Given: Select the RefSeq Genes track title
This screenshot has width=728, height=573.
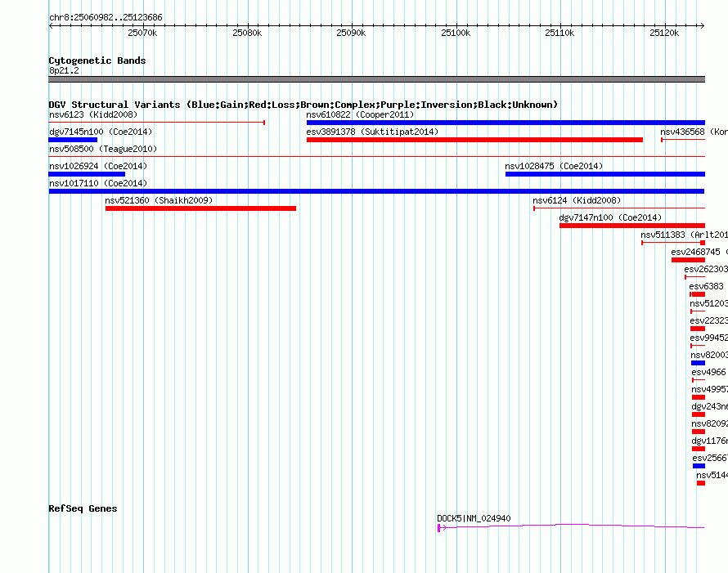Looking at the screenshot, I should tap(83, 508).
